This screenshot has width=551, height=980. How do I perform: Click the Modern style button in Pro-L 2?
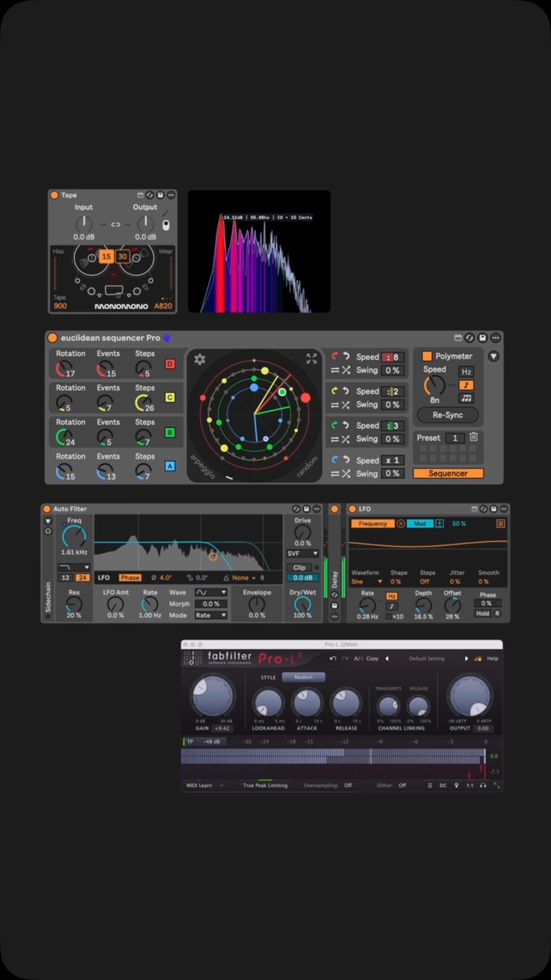303,677
